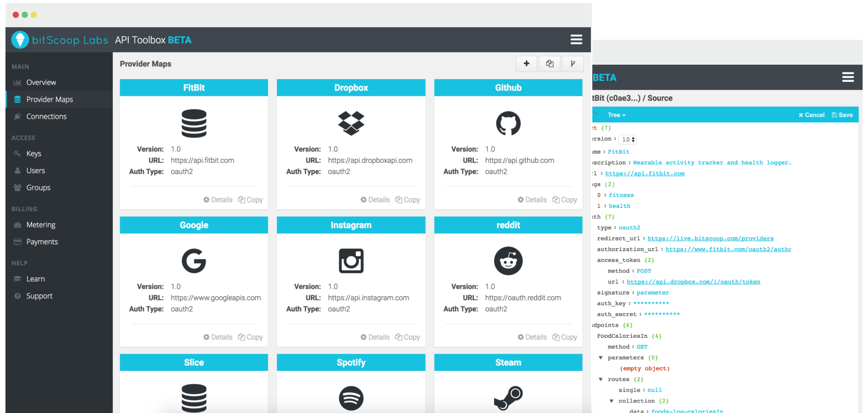
Task: Click the Github octocat icon
Action: (508, 123)
